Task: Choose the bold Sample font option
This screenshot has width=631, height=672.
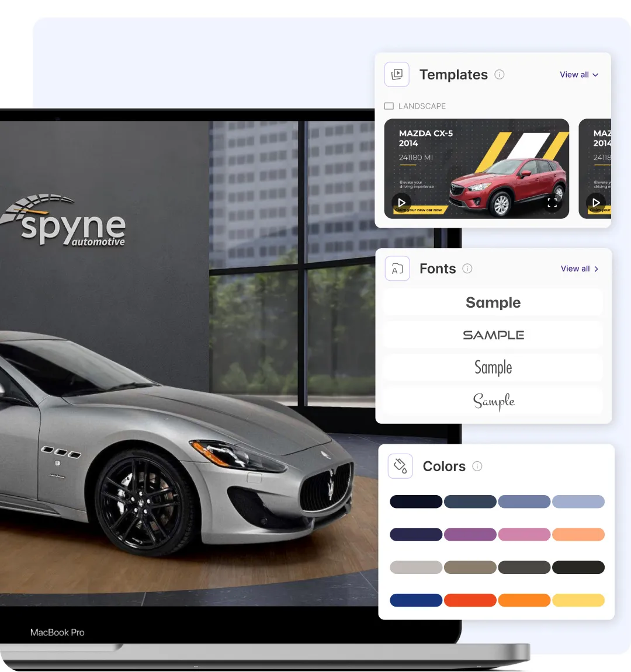Action: click(x=493, y=302)
